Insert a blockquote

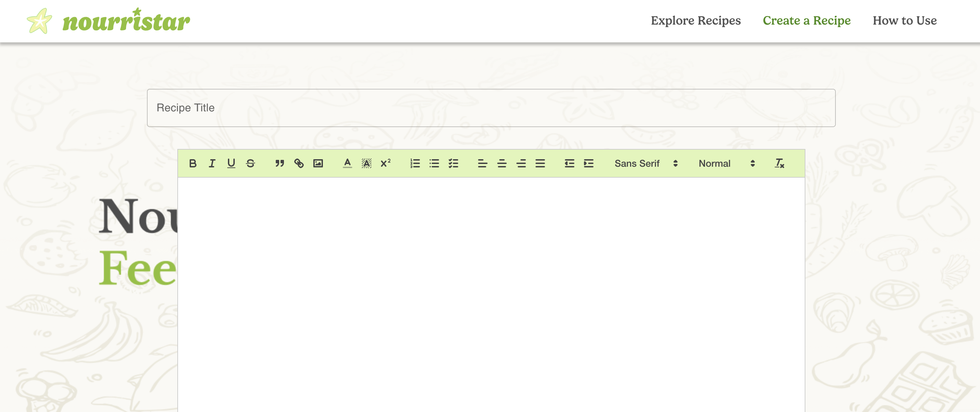click(280, 164)
